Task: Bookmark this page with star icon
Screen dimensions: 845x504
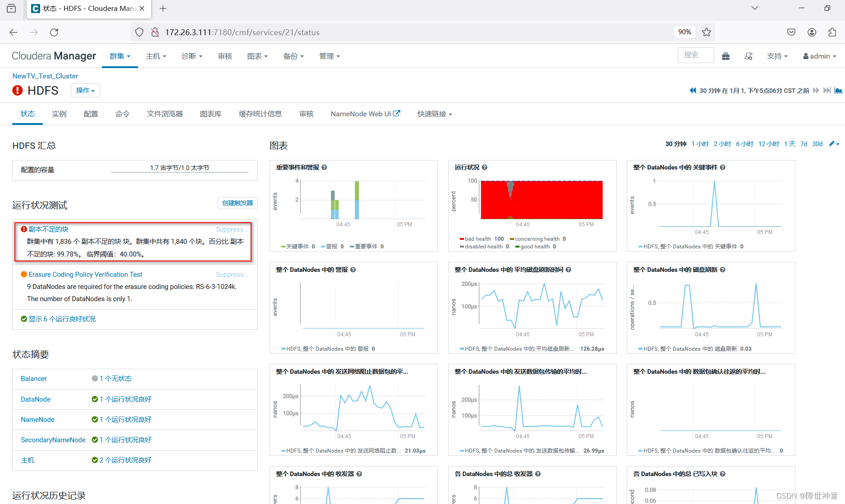Action: point(707,32)
